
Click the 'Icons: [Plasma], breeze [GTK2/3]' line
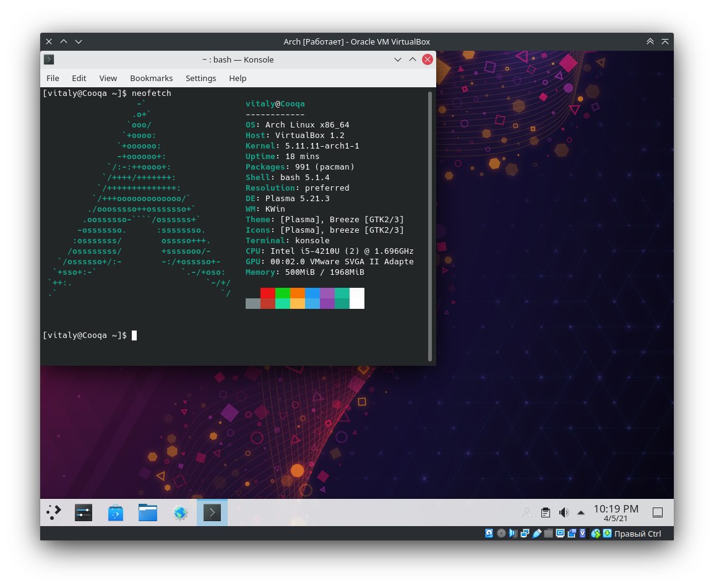[325, 230]
